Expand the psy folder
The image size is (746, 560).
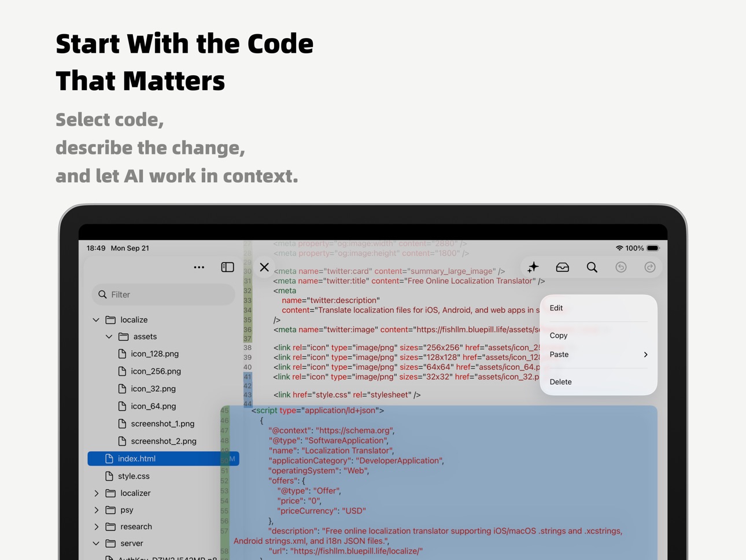(96, 510)
